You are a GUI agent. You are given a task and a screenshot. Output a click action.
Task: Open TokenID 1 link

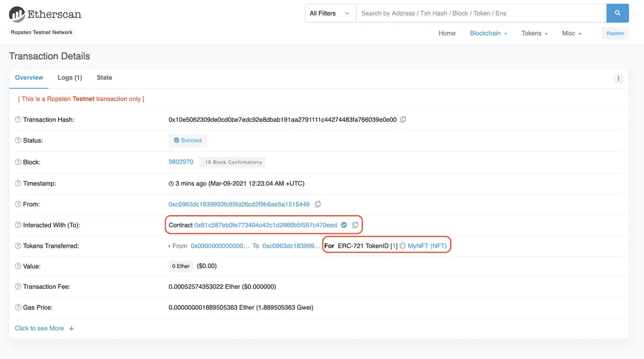394,246
